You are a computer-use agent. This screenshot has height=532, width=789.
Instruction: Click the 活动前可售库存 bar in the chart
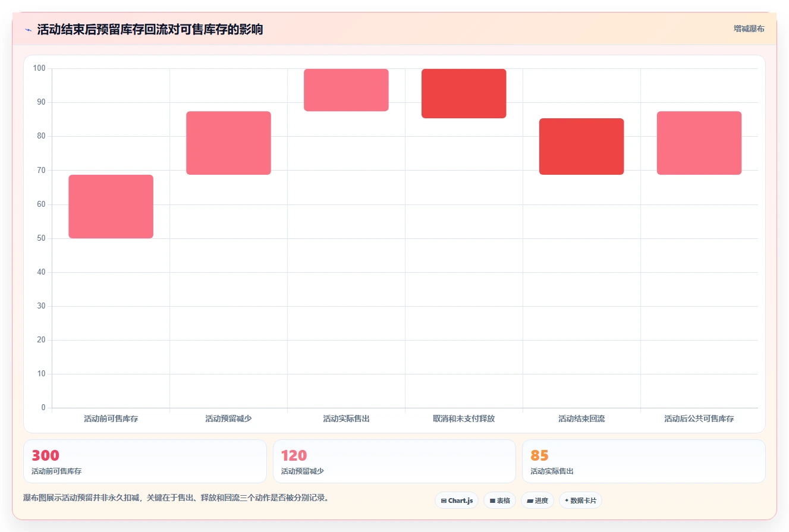[111, 206]
